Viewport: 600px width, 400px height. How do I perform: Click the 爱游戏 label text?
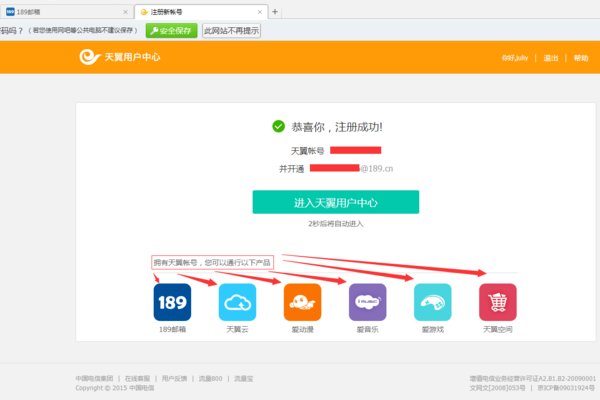(x=432, y=329)
